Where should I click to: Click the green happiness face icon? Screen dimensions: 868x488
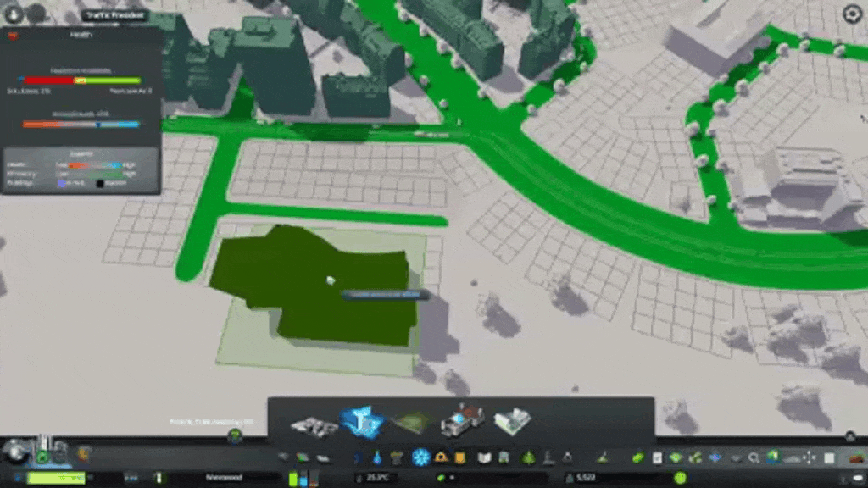coord(679,478)
